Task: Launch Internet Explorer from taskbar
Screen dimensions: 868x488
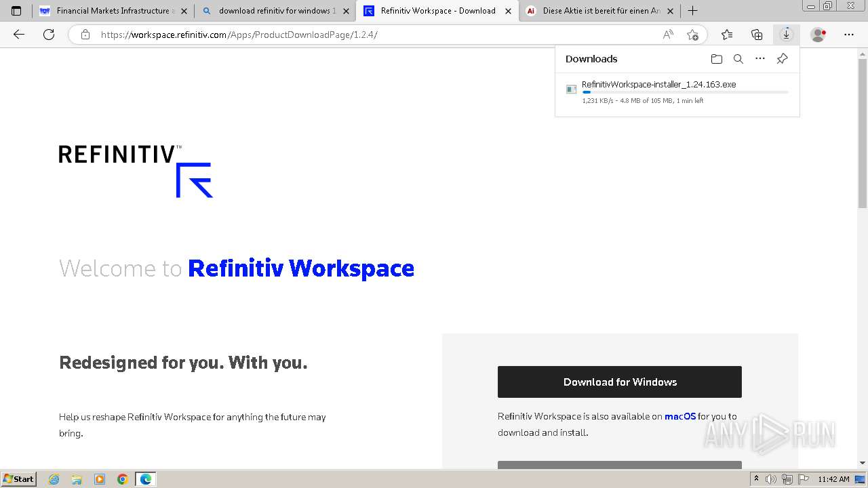Action: coord(54,479)
